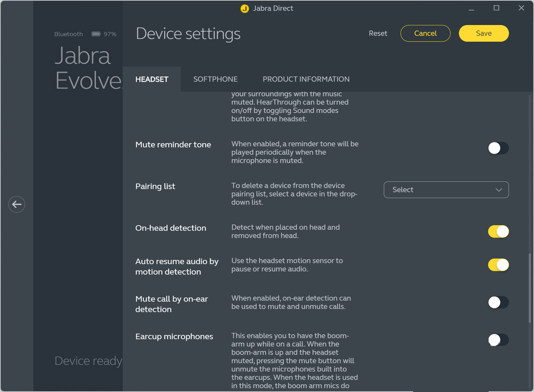Click the back arrow button
The width and height of the screenshot is (534, 392).
[17, 204]
